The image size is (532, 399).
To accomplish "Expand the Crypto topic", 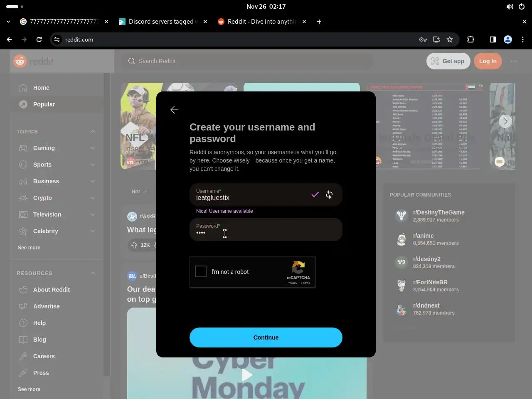I will (92, 198).
